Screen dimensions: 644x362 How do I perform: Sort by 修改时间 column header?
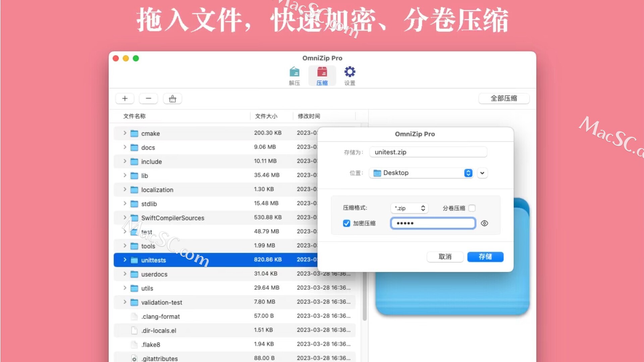click(309, 116)
